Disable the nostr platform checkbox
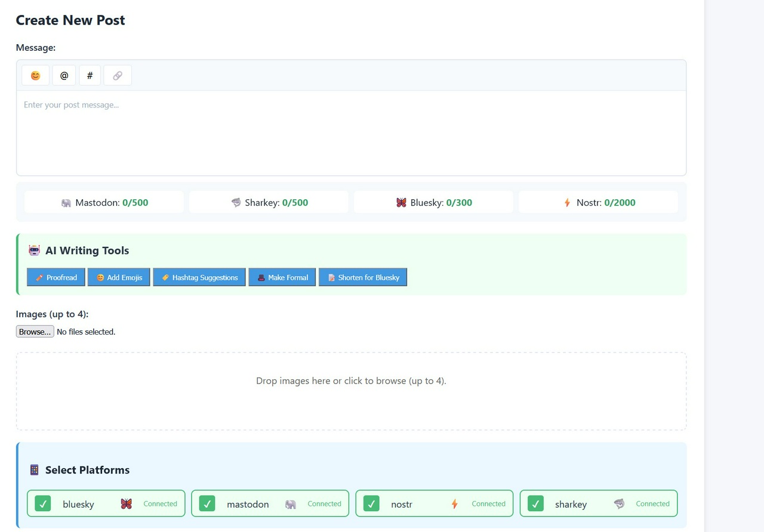Viewport: 764px width, 532px height. (371, 504)
